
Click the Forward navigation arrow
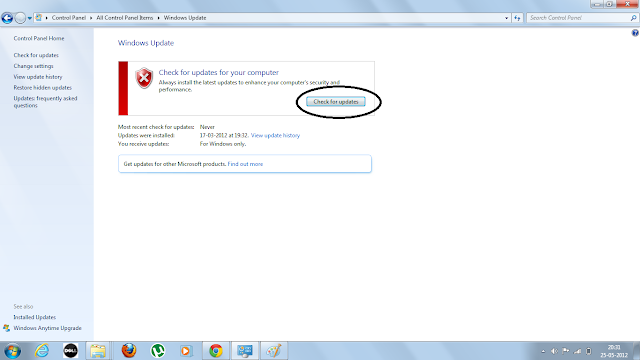point(20,18)
